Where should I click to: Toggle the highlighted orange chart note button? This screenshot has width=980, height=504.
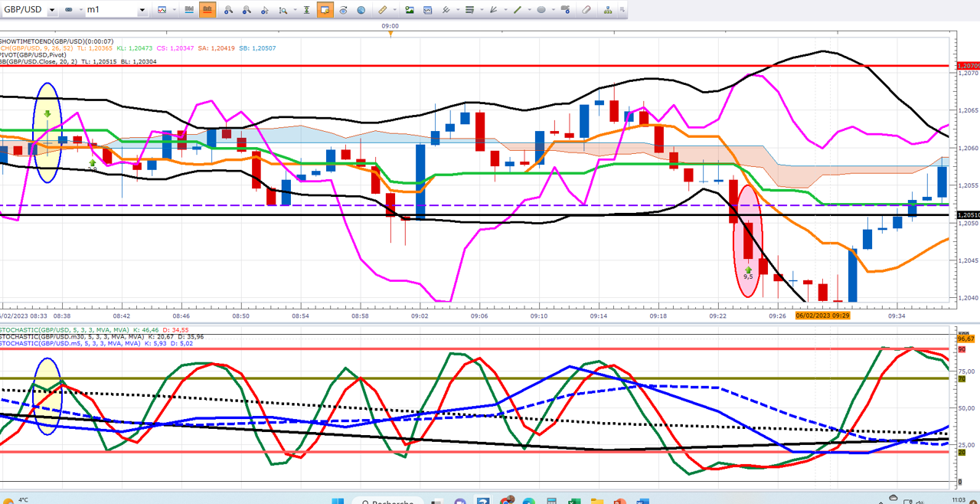point(324,10)
